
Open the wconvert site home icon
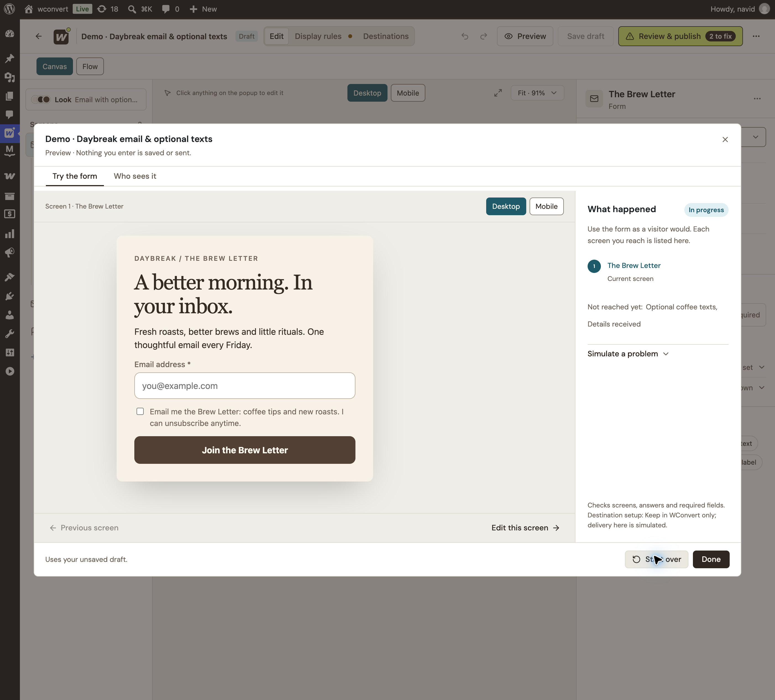[x=28, y=9]
